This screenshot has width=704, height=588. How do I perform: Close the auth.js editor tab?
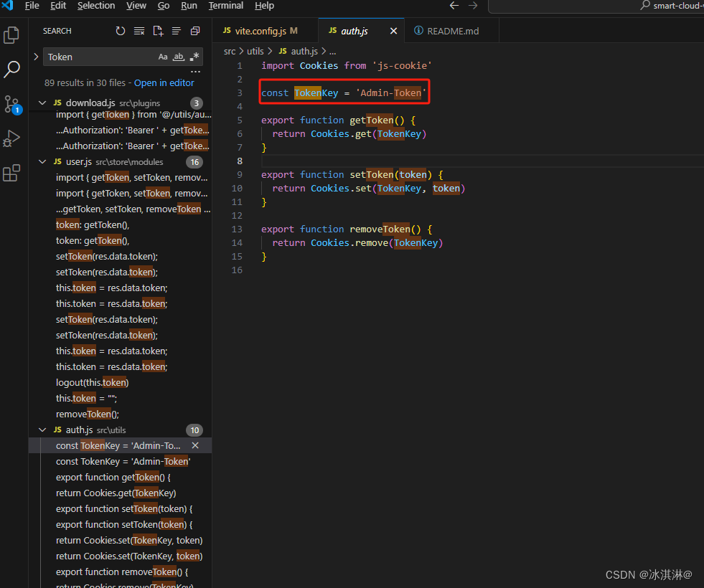[393, 31]
